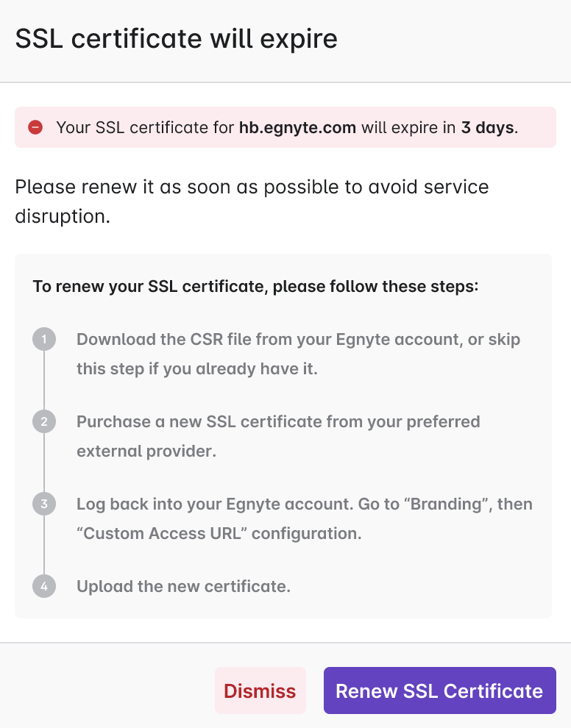
Task: Select the step 4 circle indicator
Action: coord(43,586)
